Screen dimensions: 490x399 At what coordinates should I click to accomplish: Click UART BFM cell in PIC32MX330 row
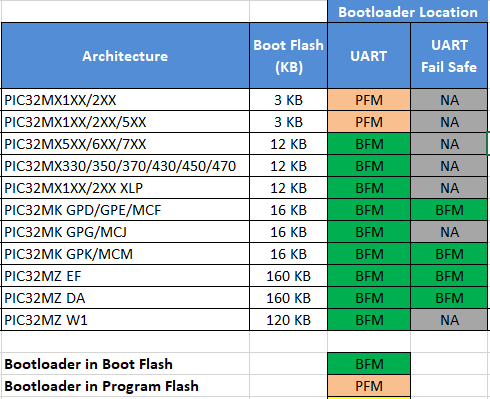coord(369,166)
